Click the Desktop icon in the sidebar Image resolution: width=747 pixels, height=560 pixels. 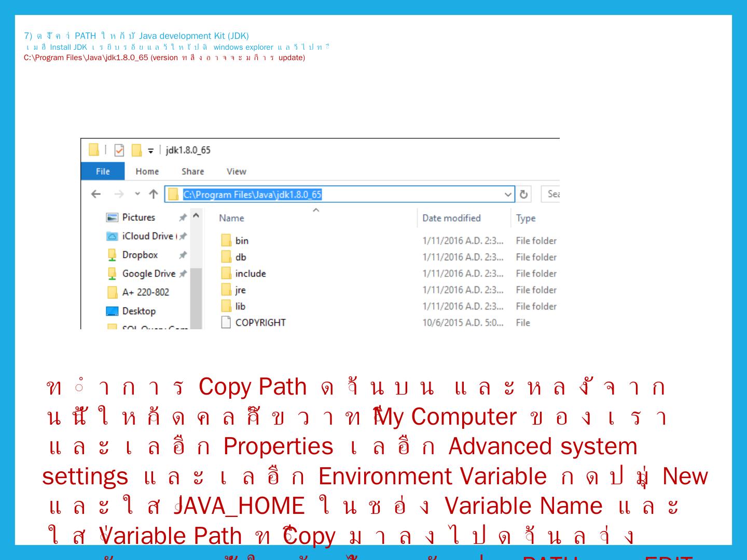click(112, 311)
